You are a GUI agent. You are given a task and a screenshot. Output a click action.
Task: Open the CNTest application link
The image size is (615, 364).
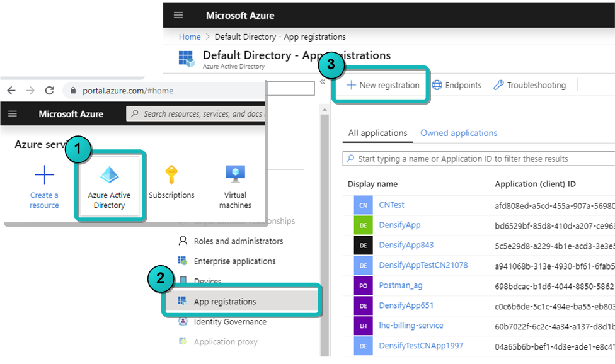click(391, 205)
